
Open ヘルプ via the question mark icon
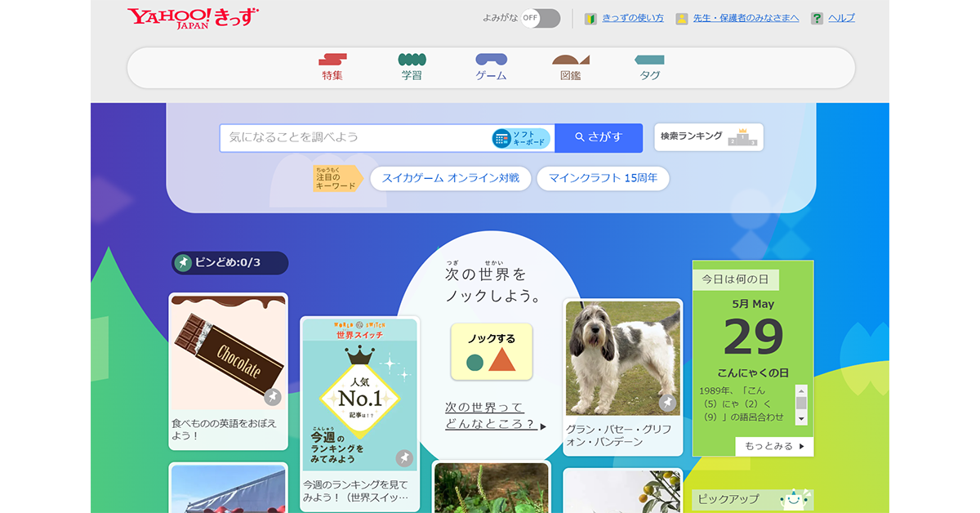coord(816,17)
